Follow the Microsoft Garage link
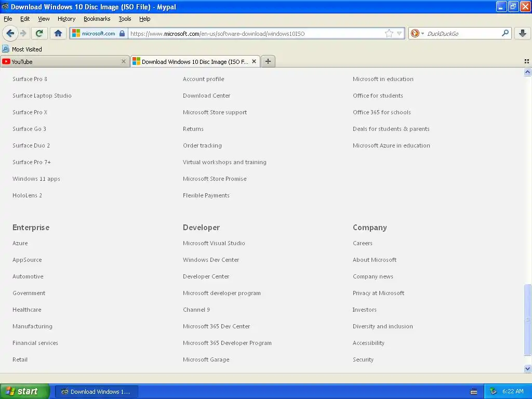Screen dimensions: 532x399 (x=206, y=360)
